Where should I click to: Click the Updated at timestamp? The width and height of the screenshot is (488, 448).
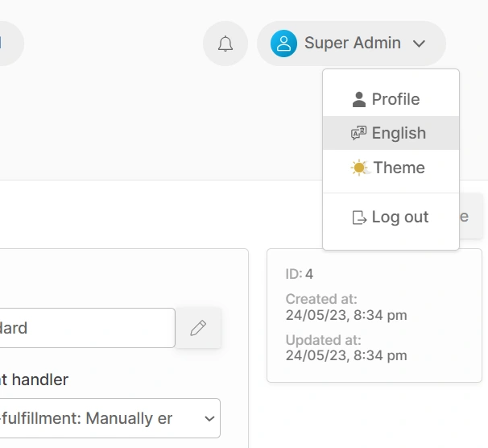[x=346, y=355]
